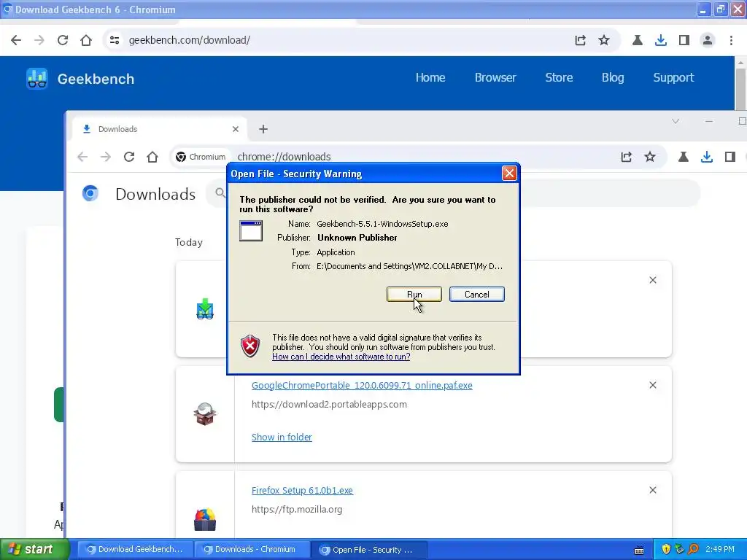Open the home page in the Downloads window
747x560 pixels.
(x=152, y=157)
